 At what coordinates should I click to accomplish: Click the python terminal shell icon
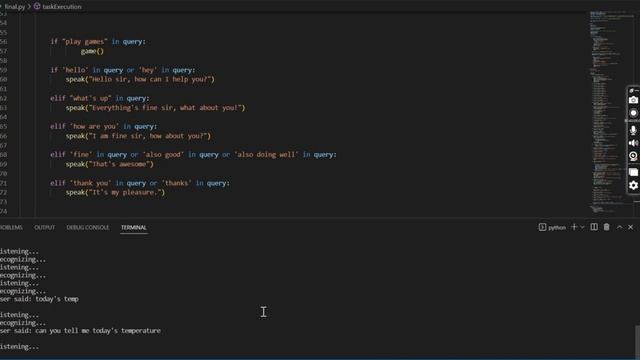[x=542, y=227]
